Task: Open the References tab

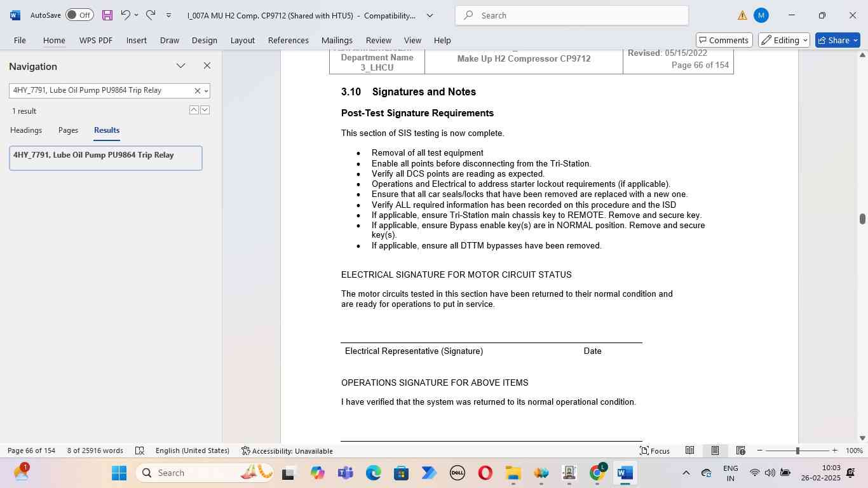Action: (x=288, y=40)
